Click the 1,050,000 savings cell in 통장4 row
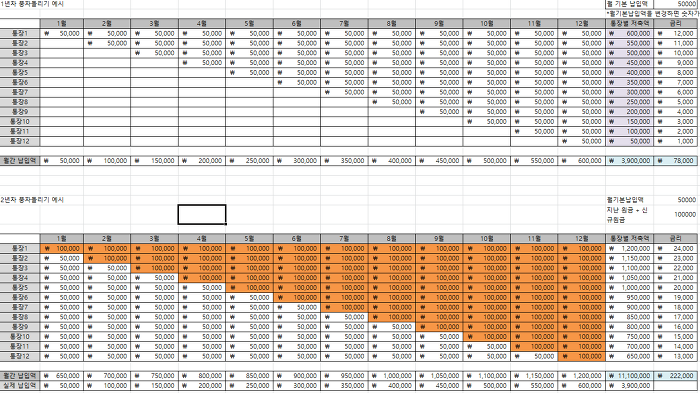 (629, 278)
